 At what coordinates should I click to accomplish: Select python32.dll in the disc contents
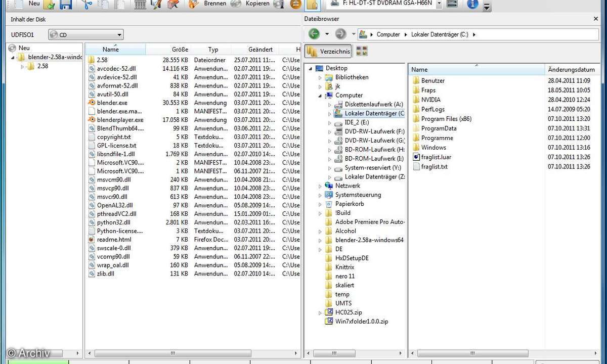[113, 222]
